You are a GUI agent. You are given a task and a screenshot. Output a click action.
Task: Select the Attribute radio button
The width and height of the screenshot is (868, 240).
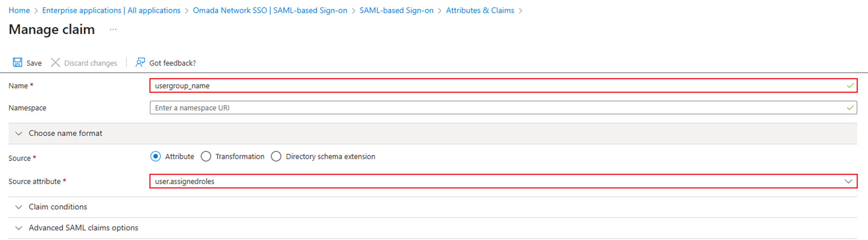155,156
